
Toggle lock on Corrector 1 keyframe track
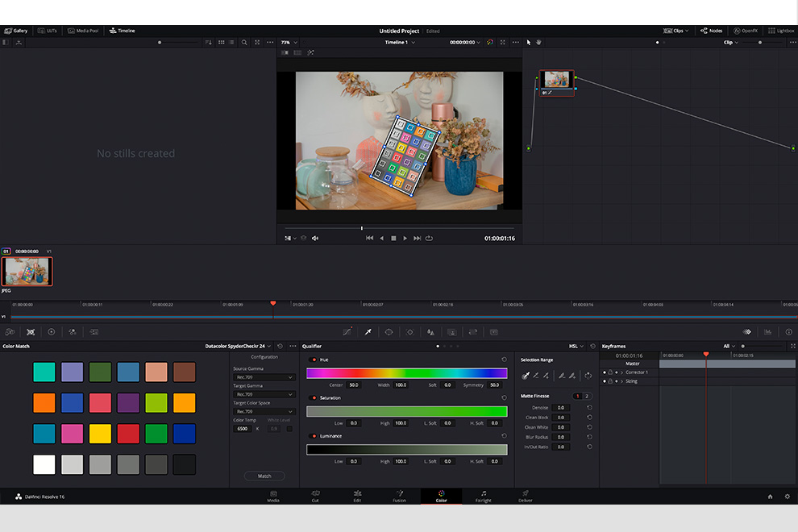pyautogui.click(x=610, y=372)
